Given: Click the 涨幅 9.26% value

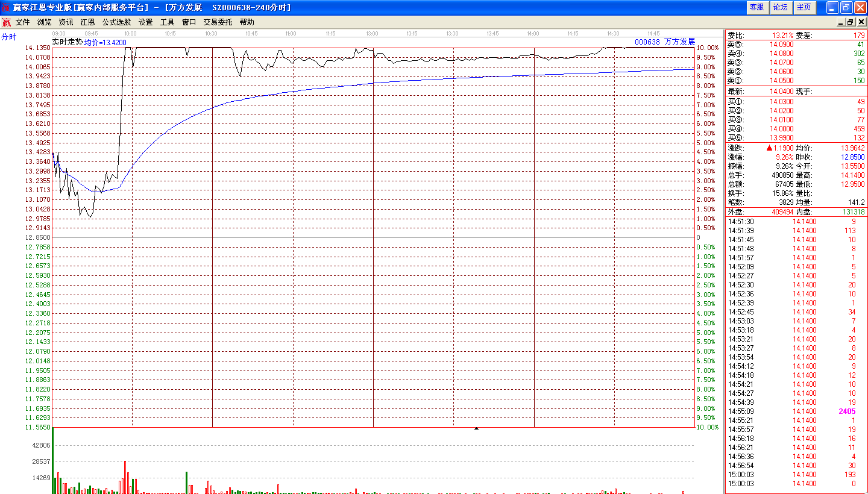Looking at the screenshot, I should (x=785, y=157).
